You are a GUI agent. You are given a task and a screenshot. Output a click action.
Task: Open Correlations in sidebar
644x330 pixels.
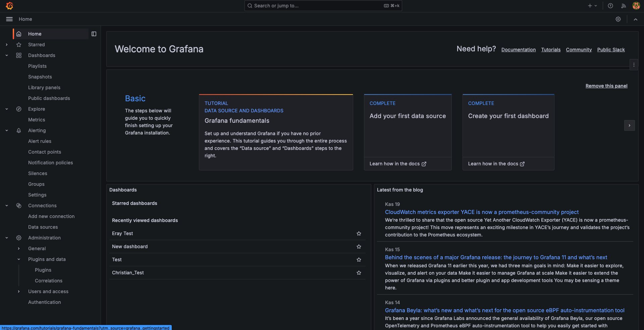click(49, 281)
